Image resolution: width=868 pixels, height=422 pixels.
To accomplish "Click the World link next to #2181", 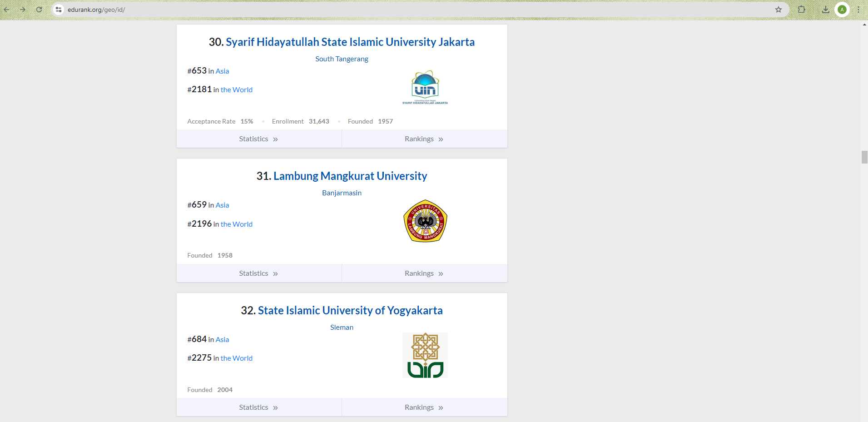I will (x=237, y=90).
